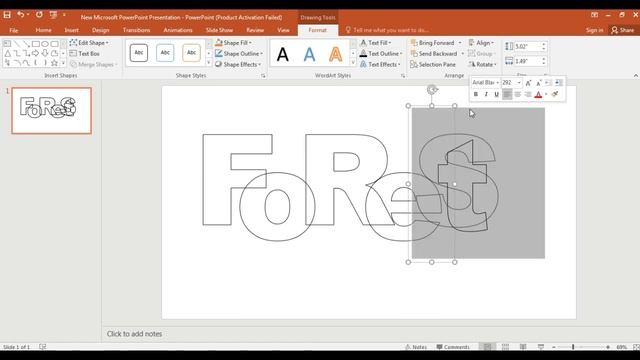Viewport: 640px width, 360px height.
Task: Toggle Notes pane in status bar
Action: [416, 347]
